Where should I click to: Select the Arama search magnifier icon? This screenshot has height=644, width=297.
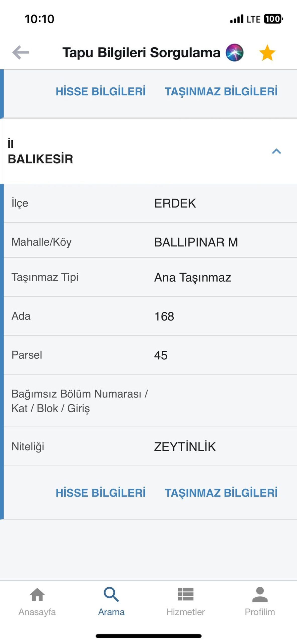coord(111,594)
